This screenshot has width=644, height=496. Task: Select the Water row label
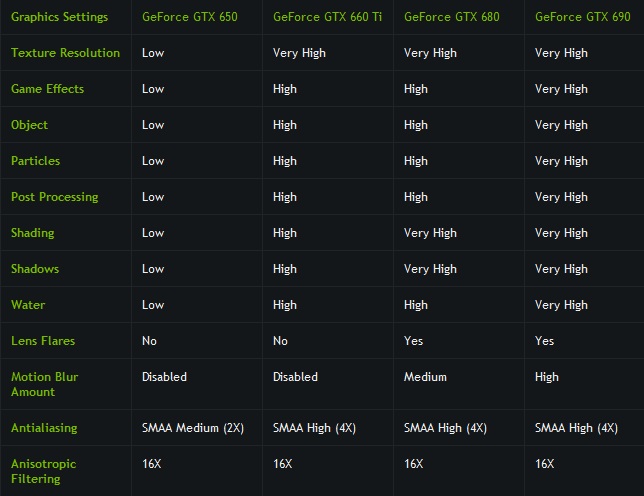(x=28, y=305)
